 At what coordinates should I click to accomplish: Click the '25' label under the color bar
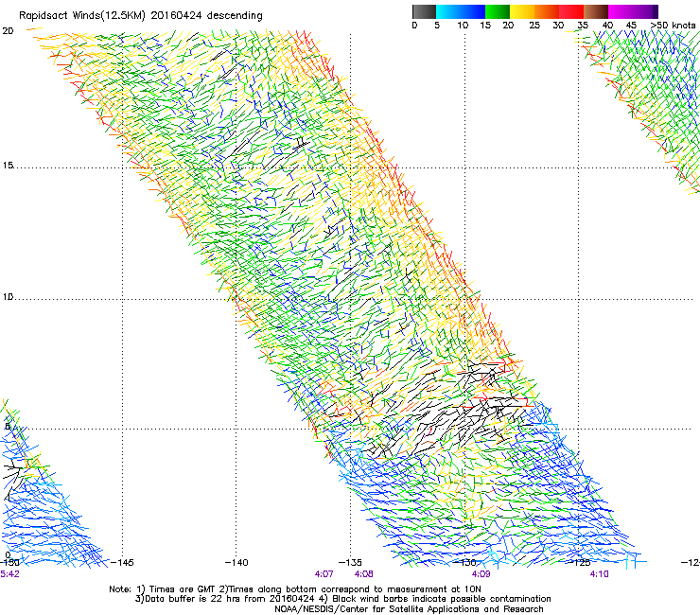click(534, 26)
